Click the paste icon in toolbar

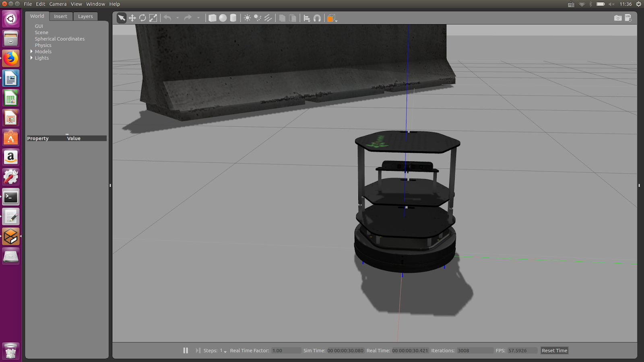pos(293,18)
